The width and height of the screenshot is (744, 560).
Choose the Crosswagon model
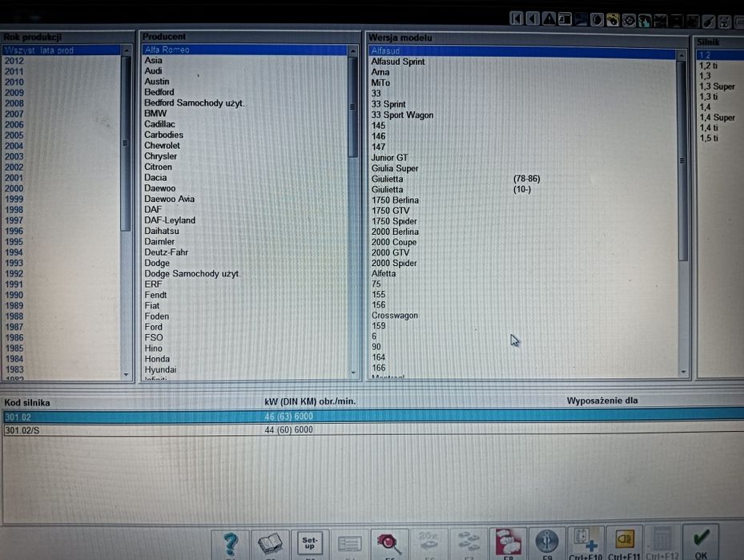click(395, 316)
